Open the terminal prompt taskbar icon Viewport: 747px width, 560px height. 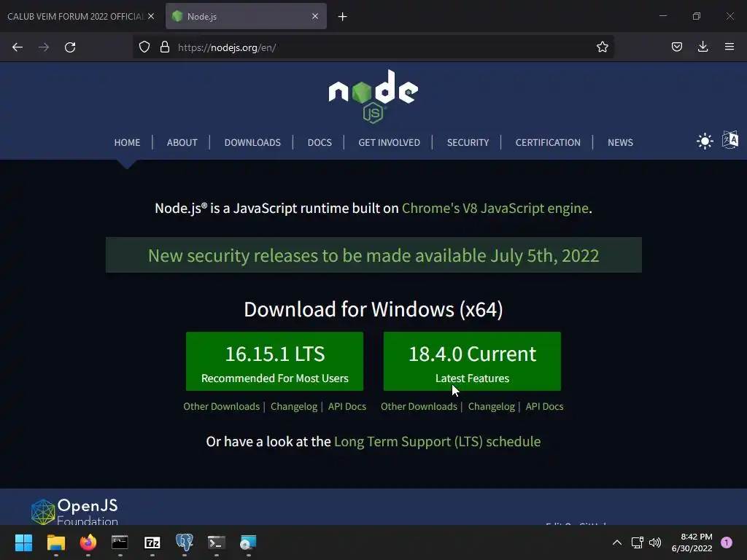pyautogui.click(x=216, y=542)
